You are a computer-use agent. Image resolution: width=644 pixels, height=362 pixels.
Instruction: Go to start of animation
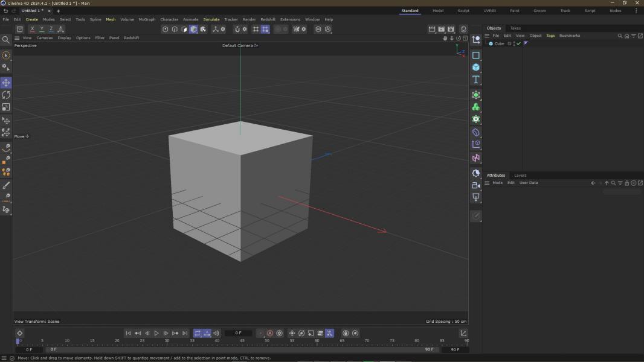click(128, 333)
